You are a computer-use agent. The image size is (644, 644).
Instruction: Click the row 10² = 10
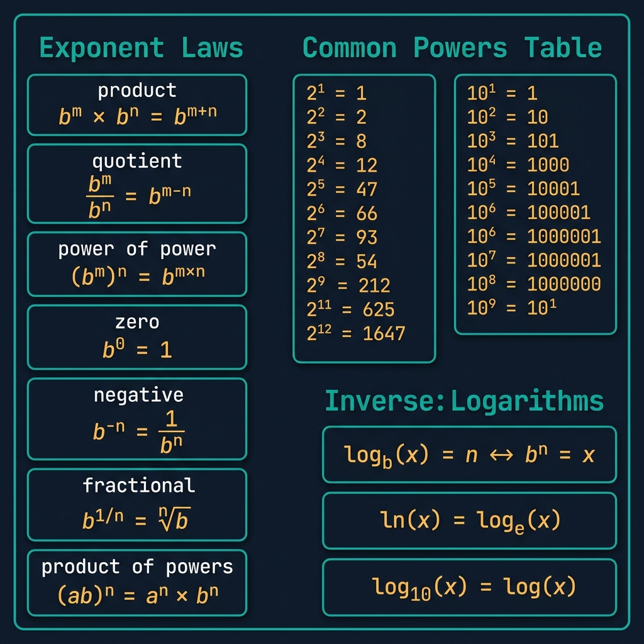tap(508, 116)
